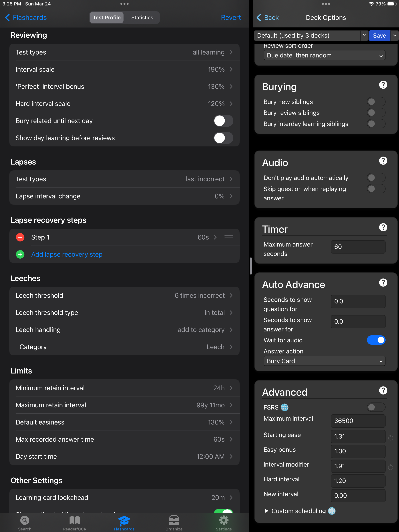Reset Starting ease with revert icon
Image resolution: width=399 pixels, height=532 pixels.
[x=391, y=438]
